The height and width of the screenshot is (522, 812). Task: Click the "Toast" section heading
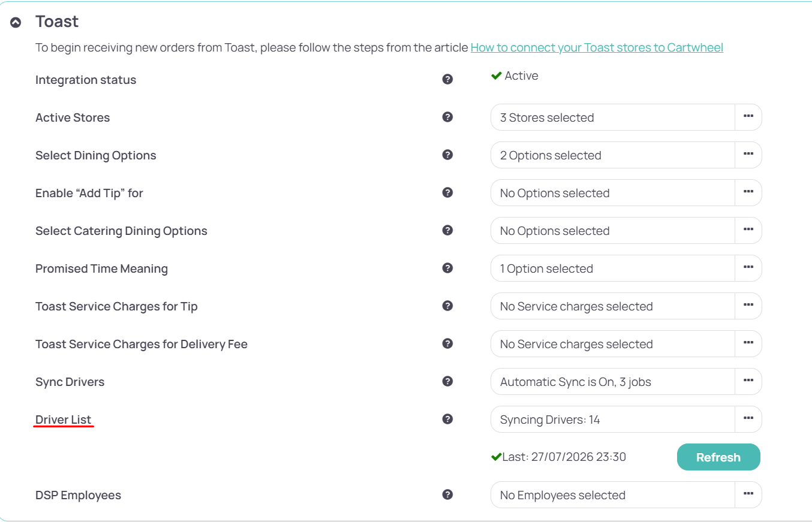[x=57, y=22]
